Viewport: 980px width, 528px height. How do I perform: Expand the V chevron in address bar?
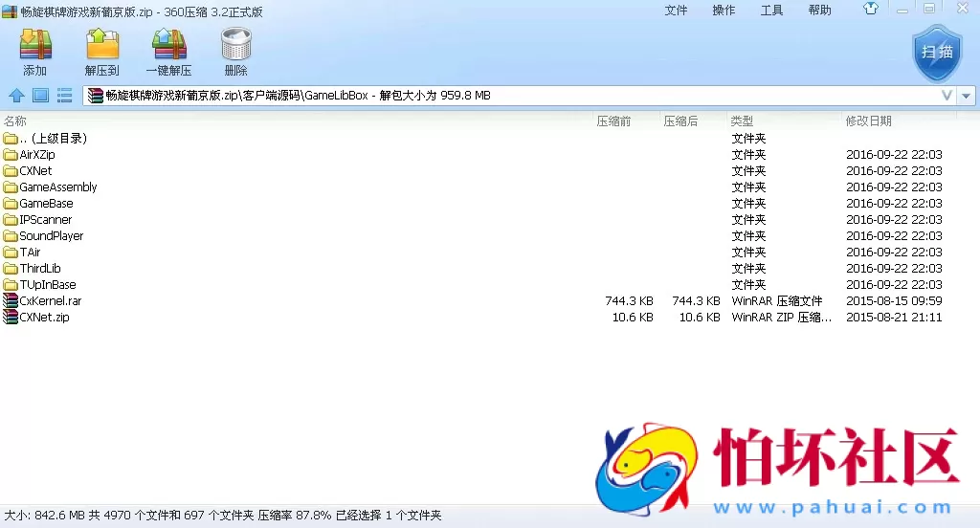coord(947,96)
